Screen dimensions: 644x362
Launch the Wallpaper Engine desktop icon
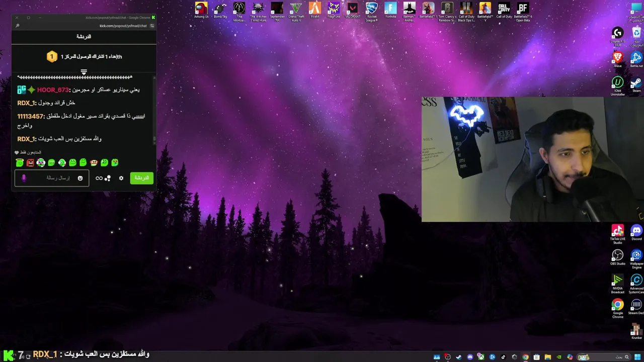tap(636, 259)
